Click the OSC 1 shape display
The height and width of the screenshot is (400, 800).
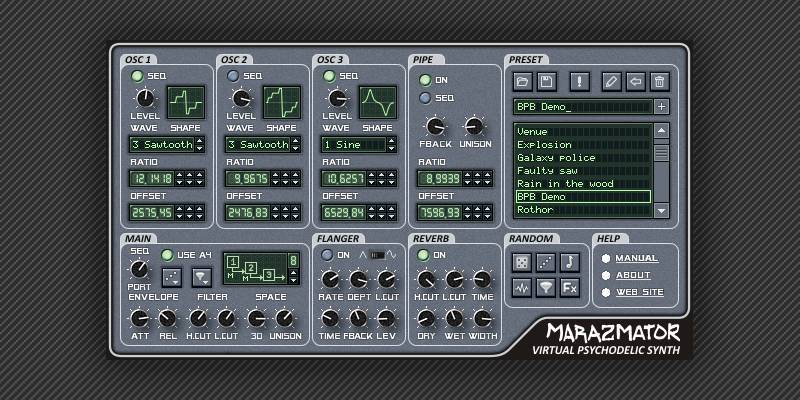(186, 103)
